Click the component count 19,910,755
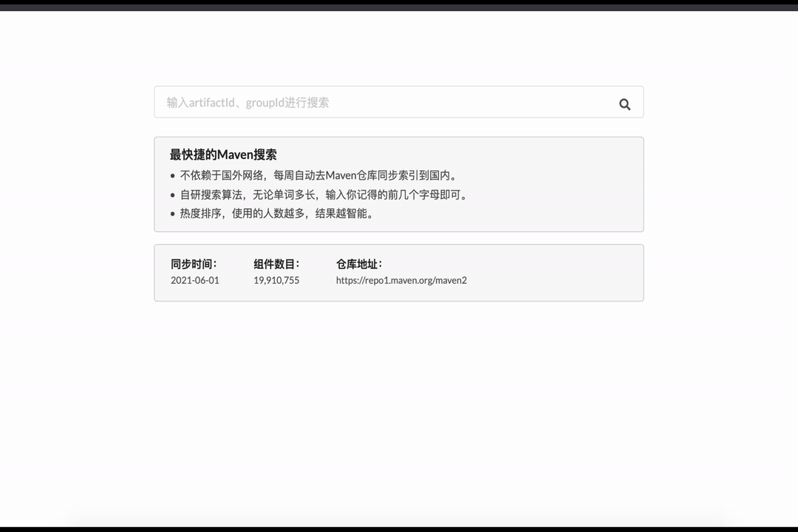Screen dimensions: 798x532 (x=276, y=280)
